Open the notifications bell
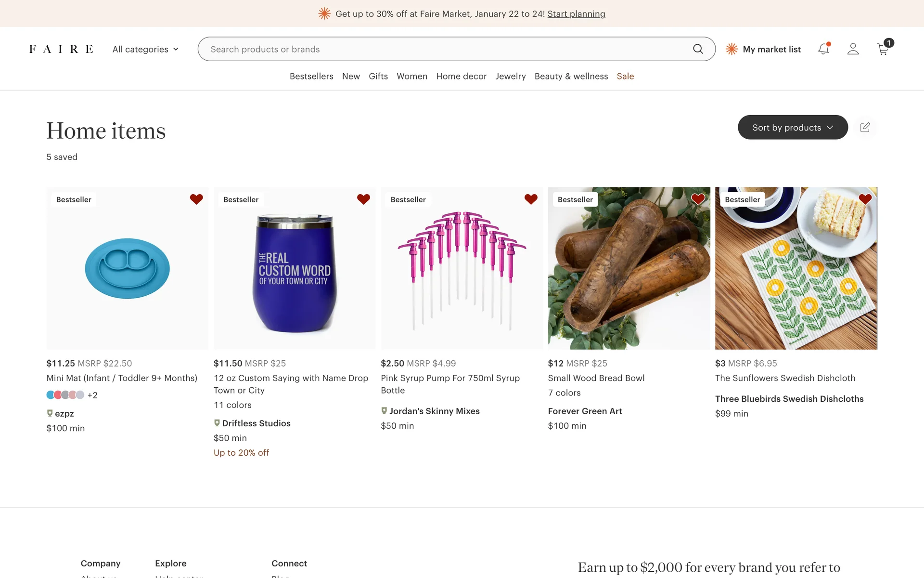 (823, 49)
